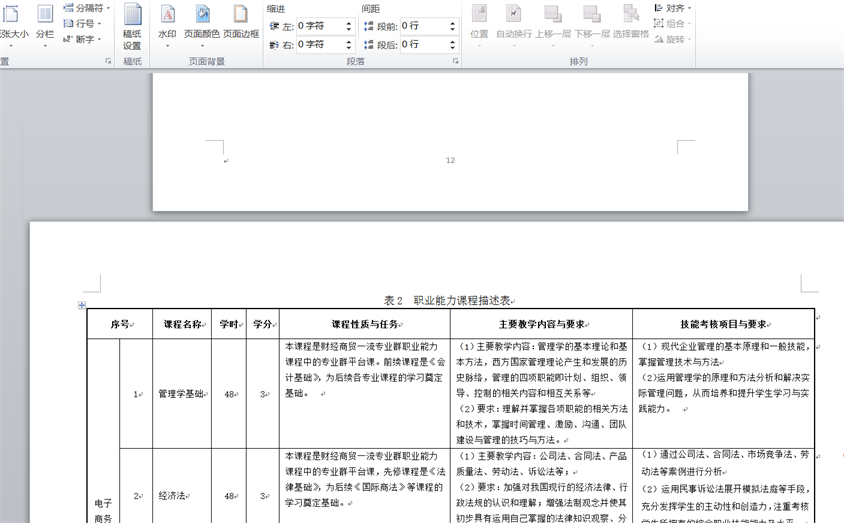Open the paragraph (段落) dialog launcher
The width and height of the screenshot is (844, 523).
coord(455,62)
